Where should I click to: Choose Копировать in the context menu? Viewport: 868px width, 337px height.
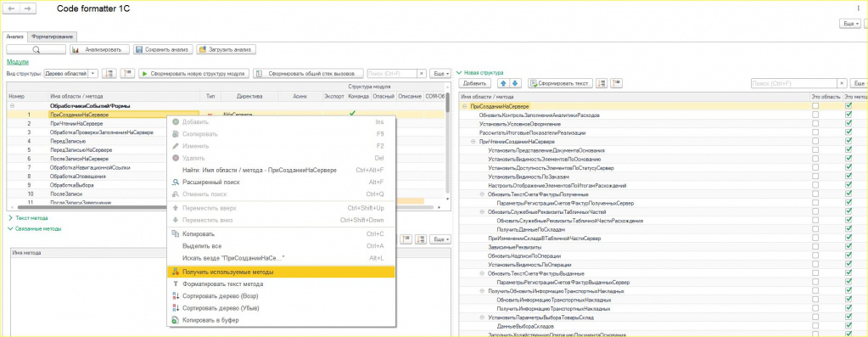[x=281, y=234]
